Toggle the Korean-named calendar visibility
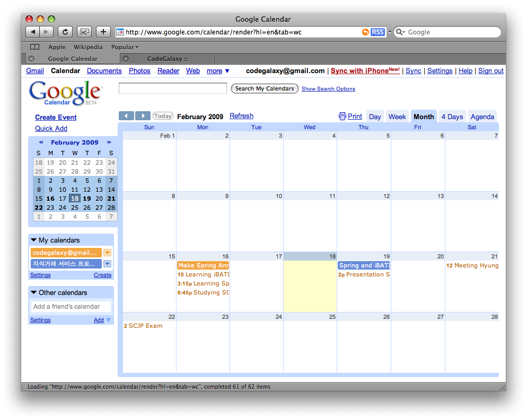527x420 pixels. 66,264
